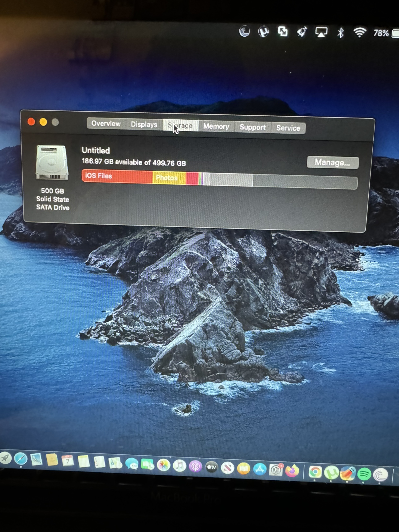Open System Preferences from the Dock
The width and height of the screenshot is (399, 532).
[x=276, y=470]
